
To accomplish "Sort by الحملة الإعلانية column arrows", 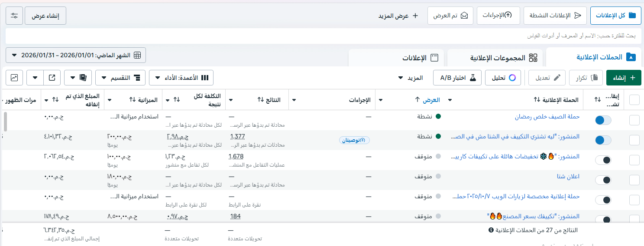I will pos(537,100).
